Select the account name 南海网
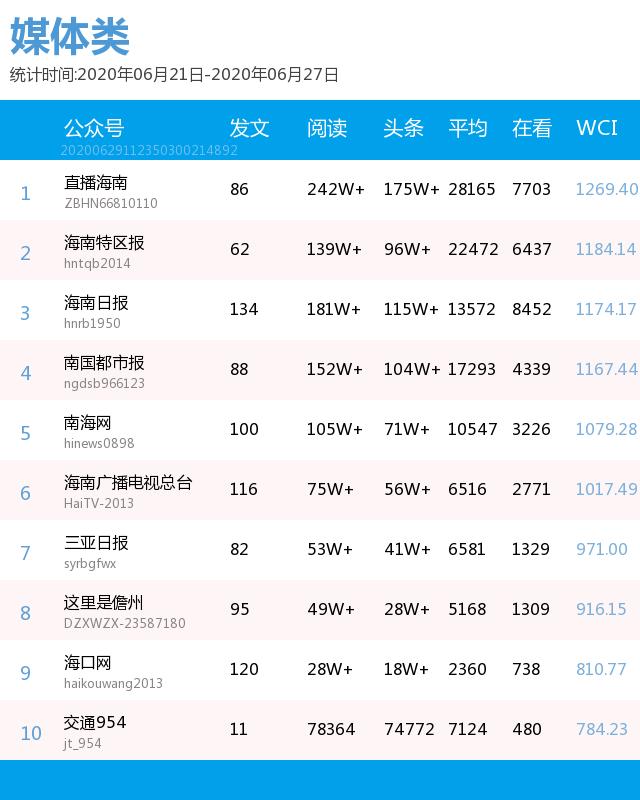 87,423
